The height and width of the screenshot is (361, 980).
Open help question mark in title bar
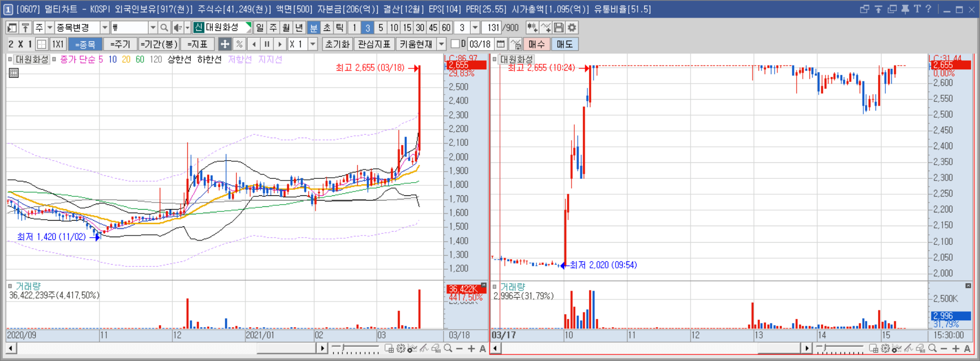point(928,9)
